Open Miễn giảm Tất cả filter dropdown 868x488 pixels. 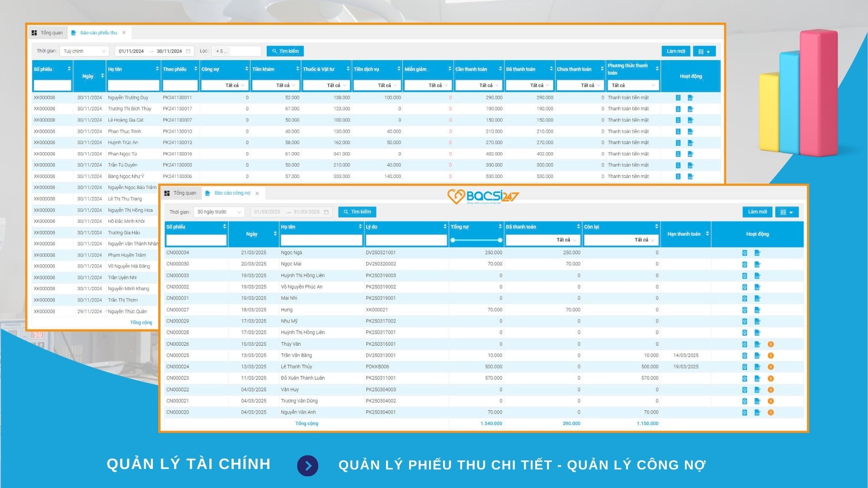point(428,85)
